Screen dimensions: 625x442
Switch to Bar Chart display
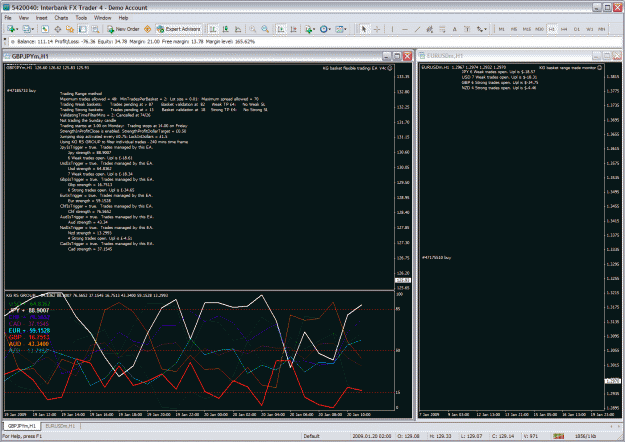coord(213,29)
